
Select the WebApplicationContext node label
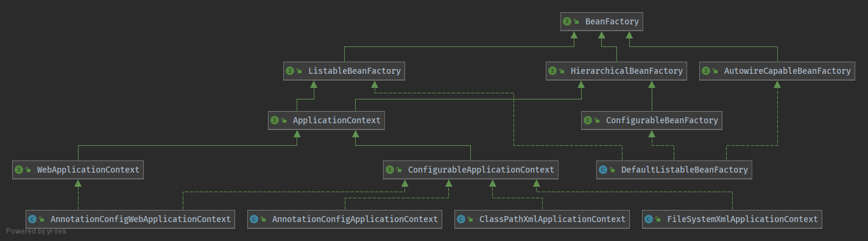point(88,170)
